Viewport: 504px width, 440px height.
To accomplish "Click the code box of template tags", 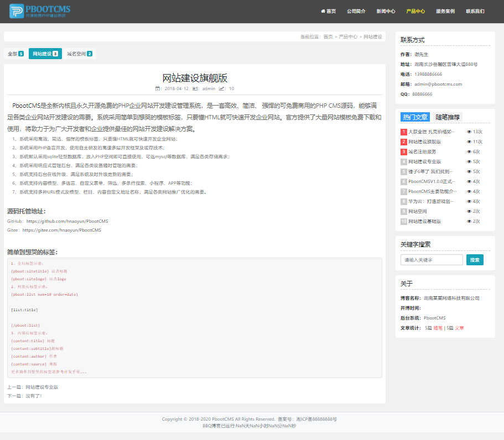I will click(195, 318).
